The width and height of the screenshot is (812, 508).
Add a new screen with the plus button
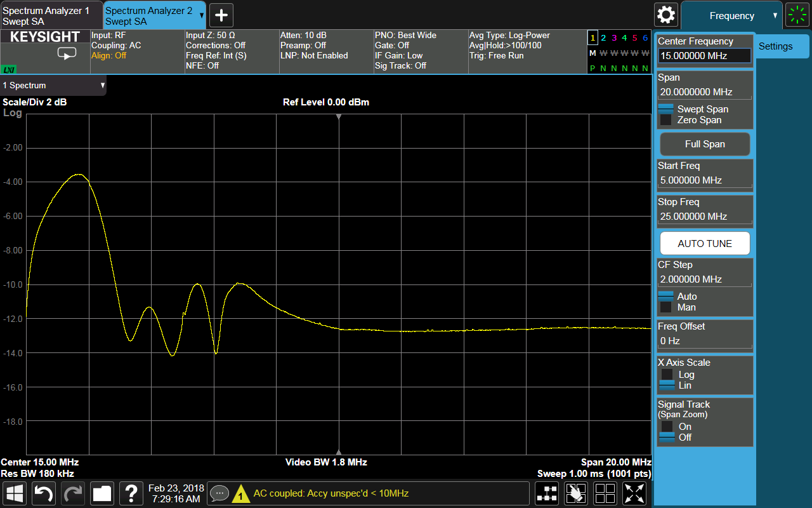click(221, 15)
